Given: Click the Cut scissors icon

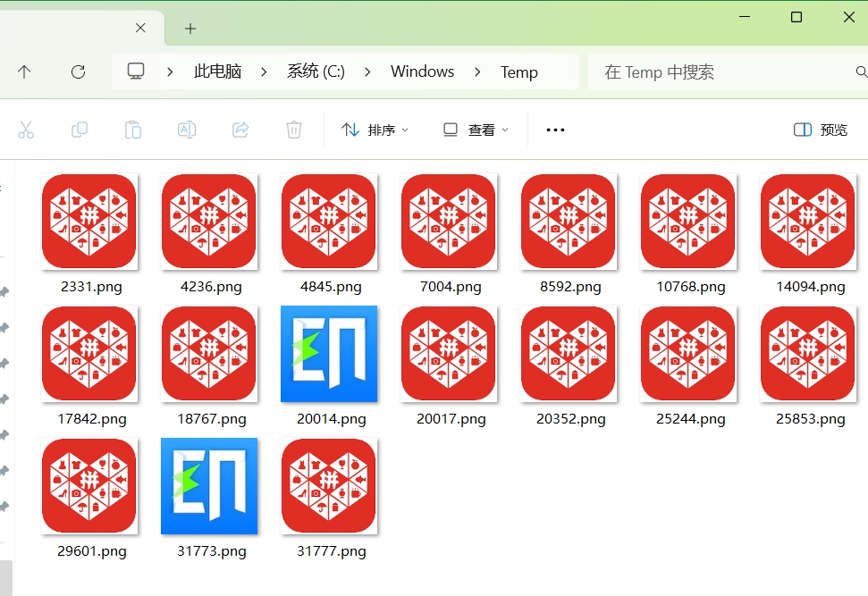Looking at the screenshot, I should [x=26, y=130].
